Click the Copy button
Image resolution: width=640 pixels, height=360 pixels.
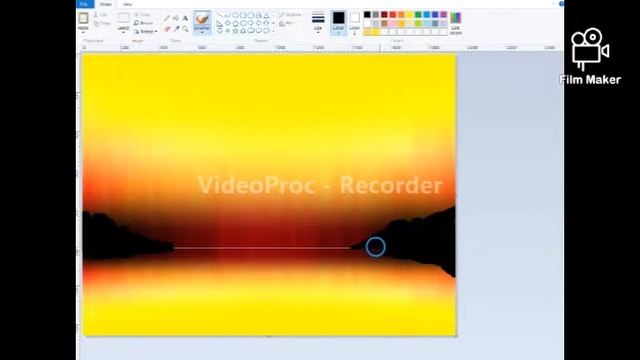click(102, 24)
